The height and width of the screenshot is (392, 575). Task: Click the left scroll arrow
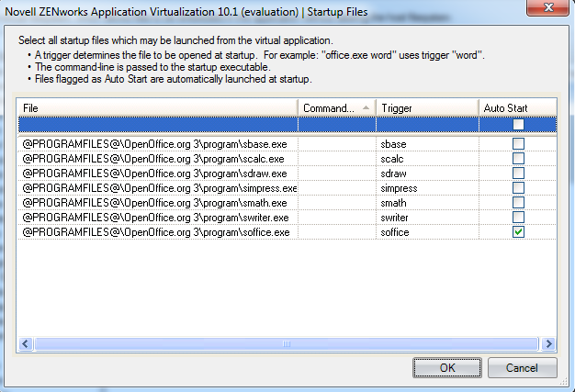pyautogui.click(x=26, y=343)
